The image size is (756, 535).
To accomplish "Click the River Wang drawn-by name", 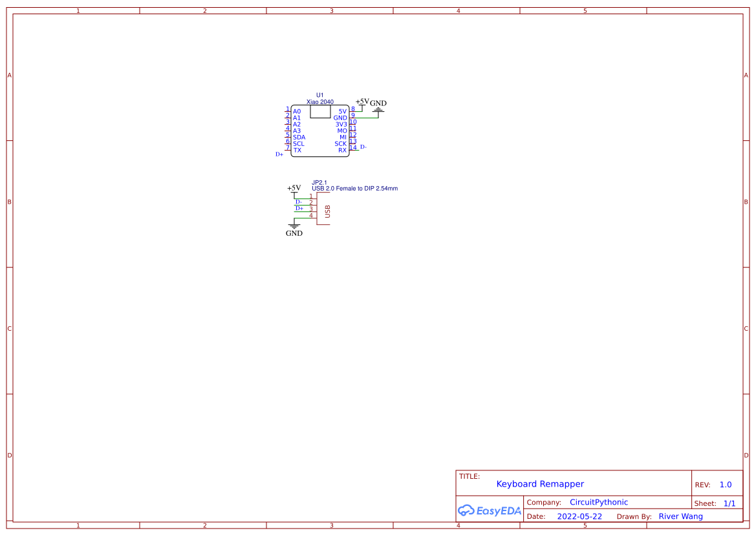I will tap(681, 516).
